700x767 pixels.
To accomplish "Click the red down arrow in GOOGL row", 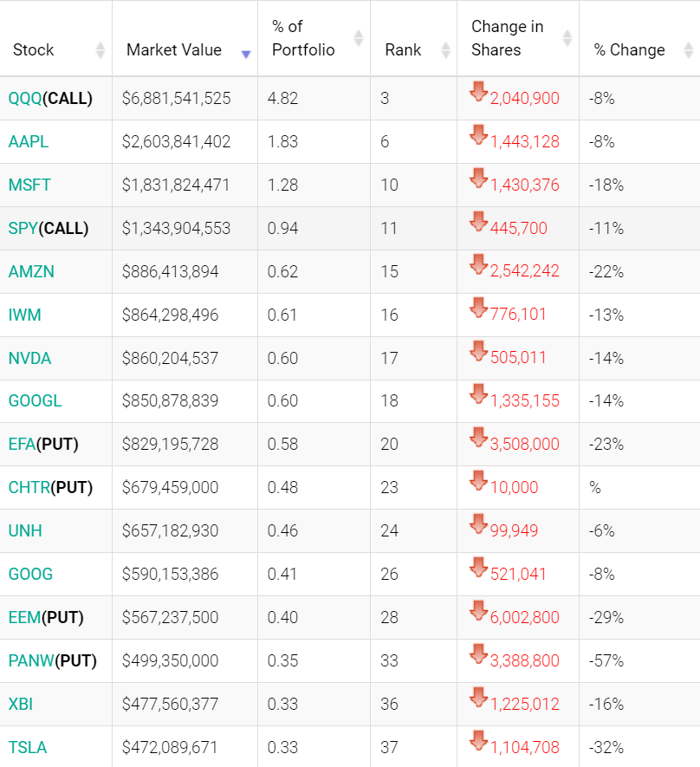I will coord(478,394).
